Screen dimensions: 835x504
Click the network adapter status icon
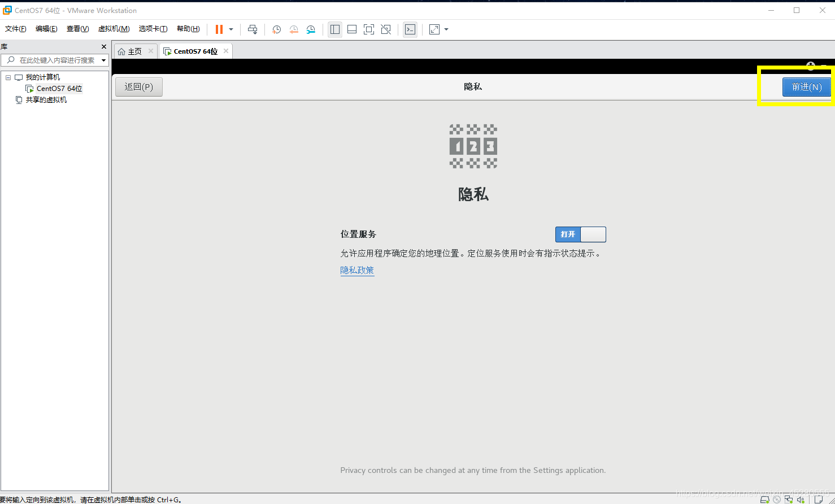pyautogui.click(x=789, y=499)
